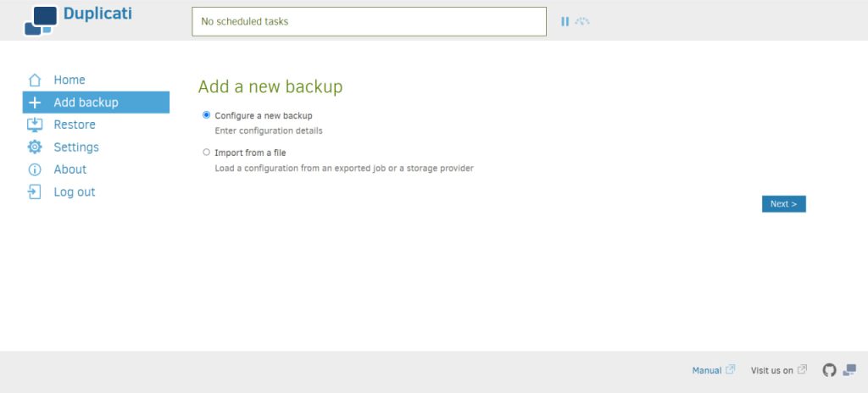Click the throttle speed gauge icon

pos(582,21)
